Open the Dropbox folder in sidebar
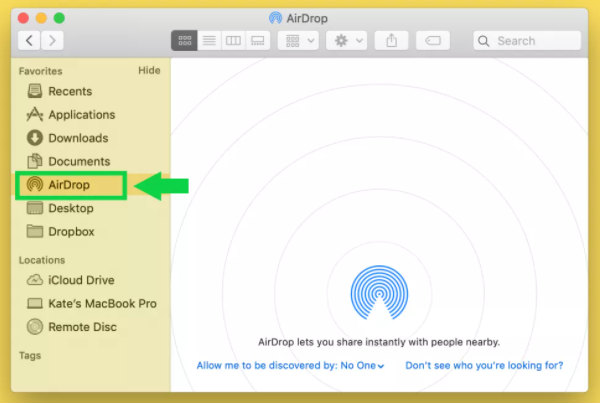The image size is (600, 404). [x=90, y=231]
